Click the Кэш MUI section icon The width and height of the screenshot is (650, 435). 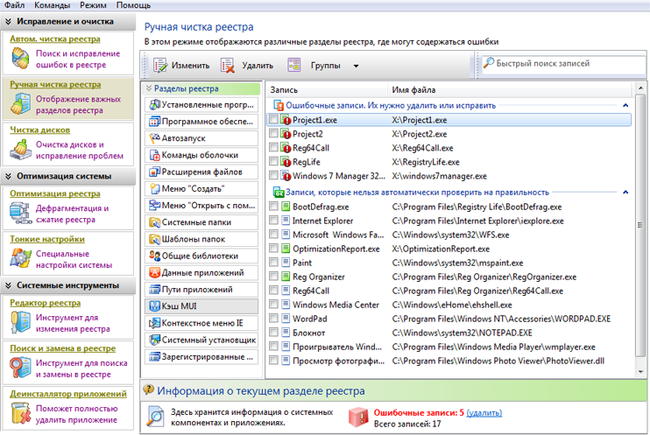coord(155,306)
